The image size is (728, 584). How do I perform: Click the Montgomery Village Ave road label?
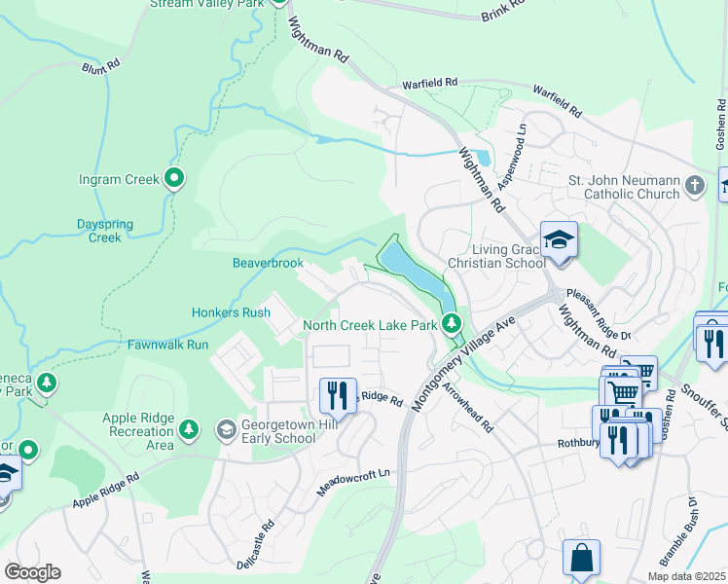(x=463, y=364)
